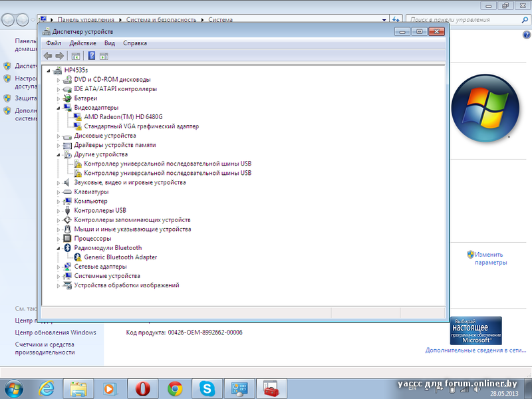
Task: Collapse the Радиомодули Bluetooth node
Action: (x=59, y=248)
